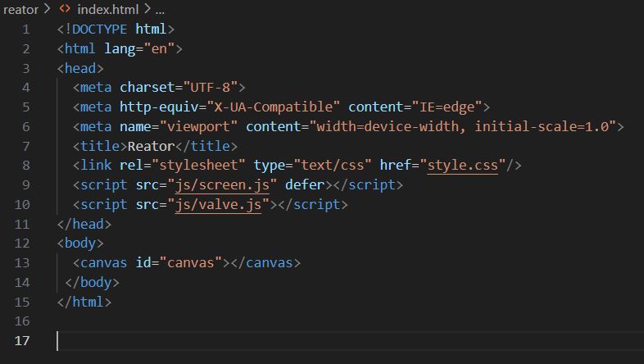The height and width of the screenshot is (364, 644).
Task: Click the "X-UA-Compatible" string
Action: [x=273, y=107]
